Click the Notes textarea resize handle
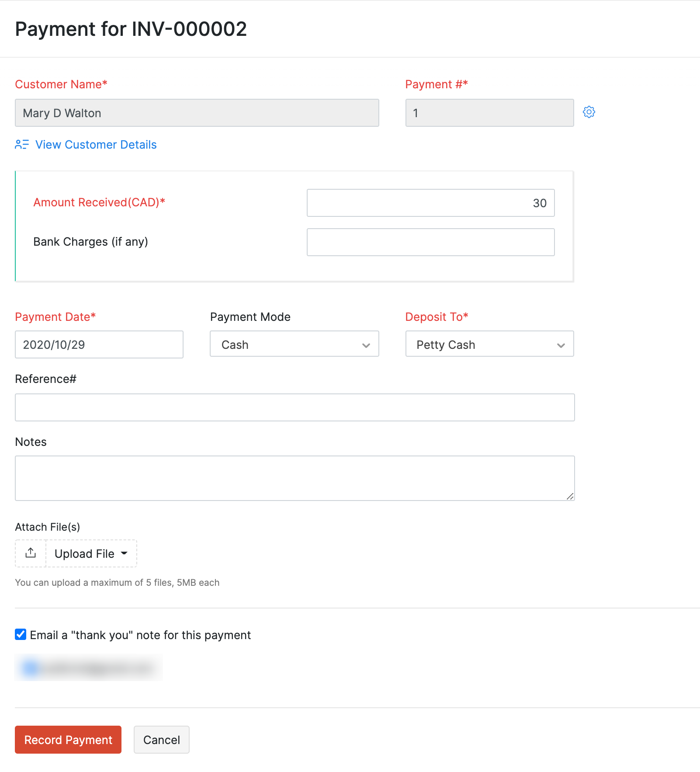This screenshot has width=700, height=772. [571, 497]
